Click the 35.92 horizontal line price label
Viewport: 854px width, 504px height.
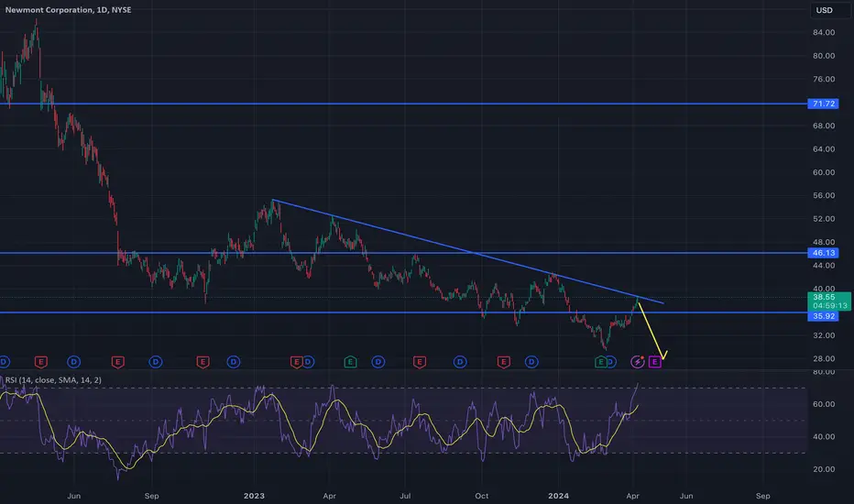coord(824,316)
